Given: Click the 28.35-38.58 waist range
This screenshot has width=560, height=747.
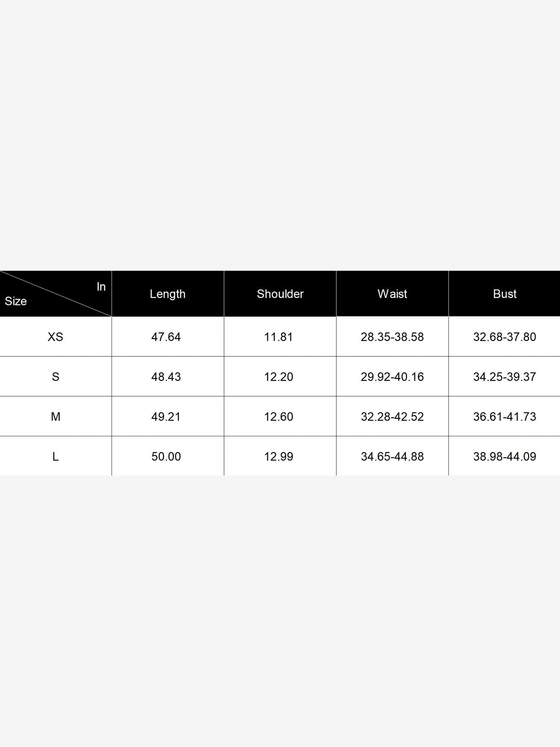Looking at the screenshot, I should 392,337.
